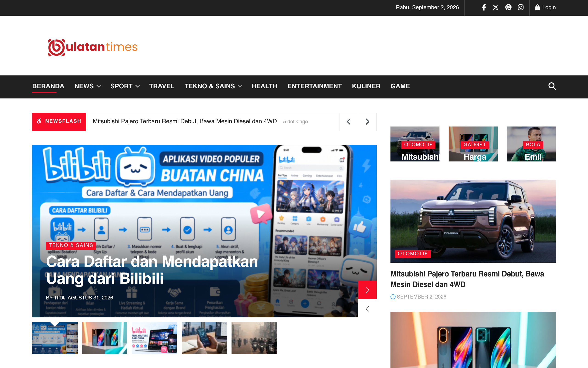The height and width of the screenshot is (368, 588).
Task: Go back with hero slider previous arrow
Action: click(x=367, y=308)
